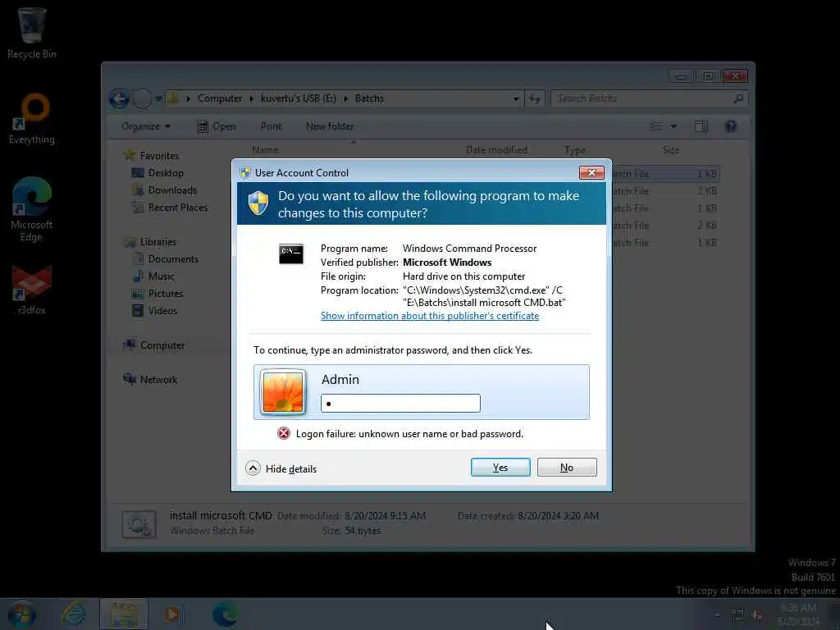This screenshot has height=630, width=840.
Task: Click the Change your view icon
Action: 656,126
